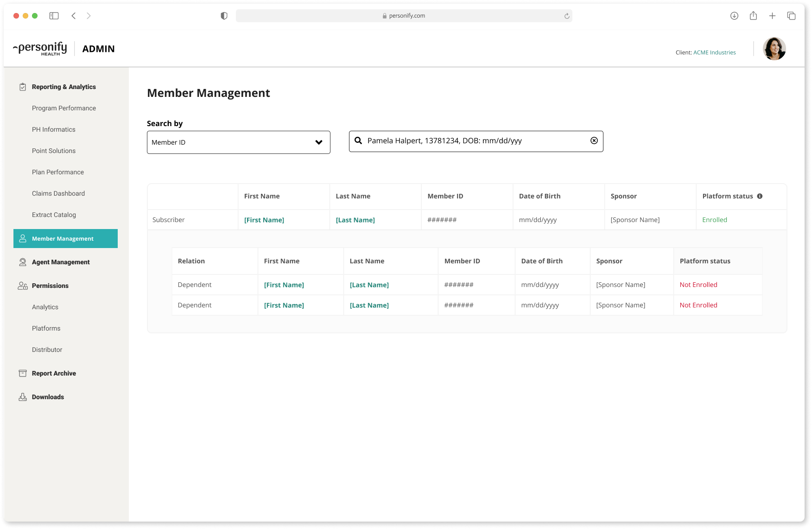Click subscriber Member ID column header

pyautogui.click(x=445, y=196)
